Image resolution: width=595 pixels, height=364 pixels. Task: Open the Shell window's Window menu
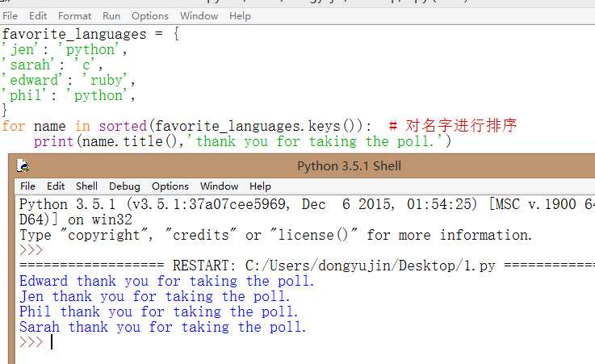[219, 186]
